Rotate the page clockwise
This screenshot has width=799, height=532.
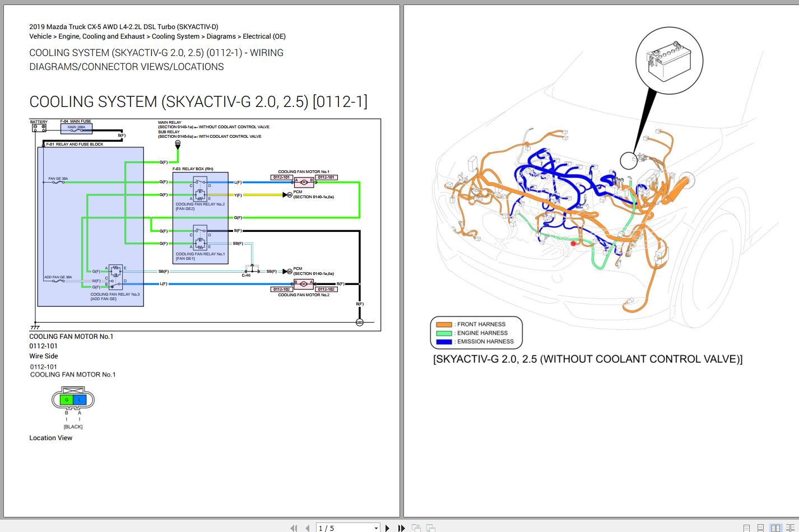[x=430, y=528]
